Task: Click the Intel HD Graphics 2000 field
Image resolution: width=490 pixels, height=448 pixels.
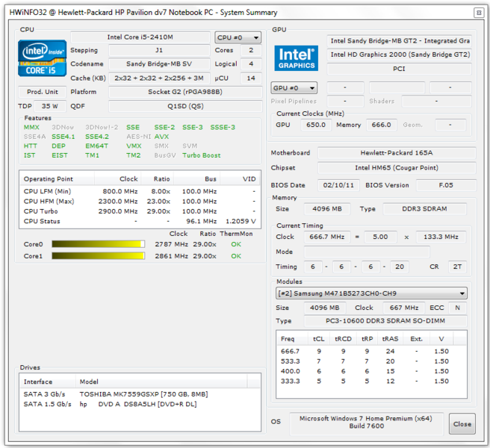Action: (x=399, y=55)
